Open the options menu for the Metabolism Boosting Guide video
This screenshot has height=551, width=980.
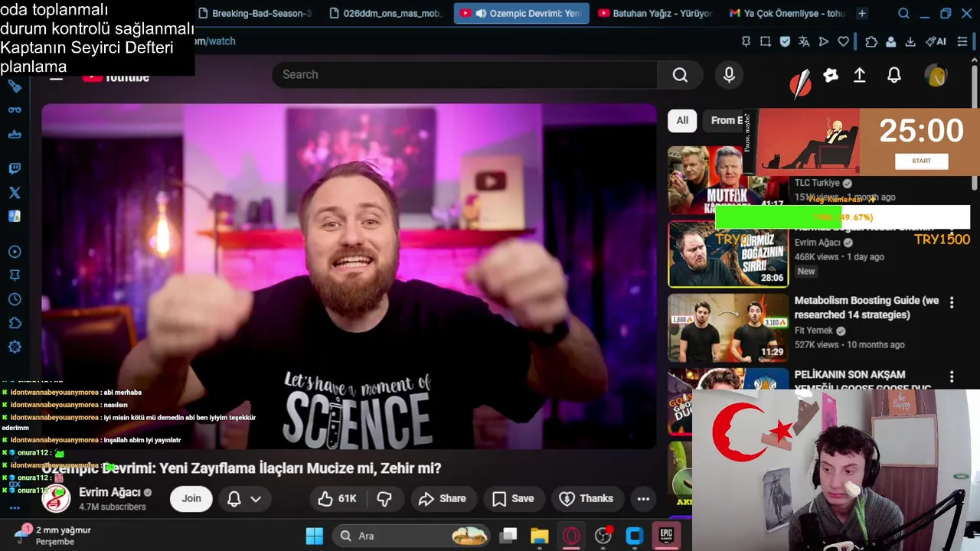[x=952, y=303]
